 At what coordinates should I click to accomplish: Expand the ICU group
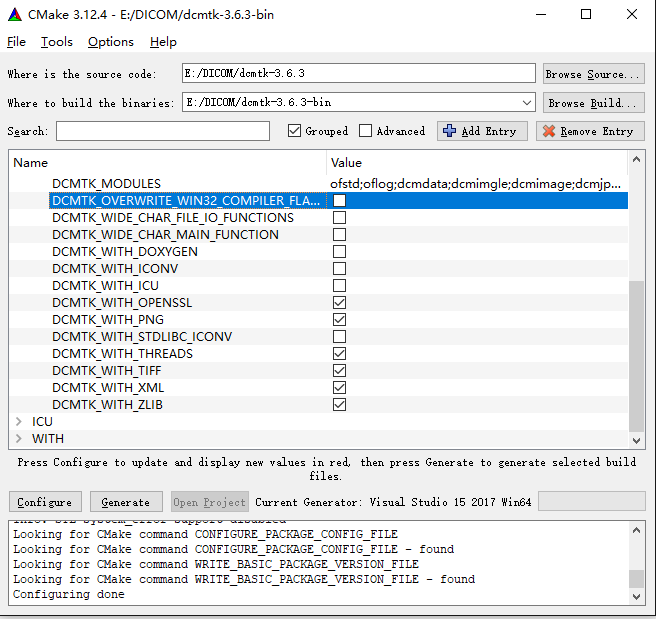(x=18, y=422)
